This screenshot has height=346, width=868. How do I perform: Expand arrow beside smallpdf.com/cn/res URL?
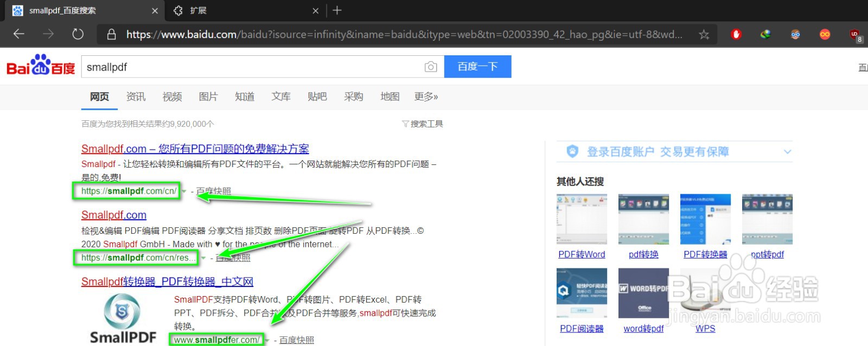pyautogui.click(x=203, y=258)
